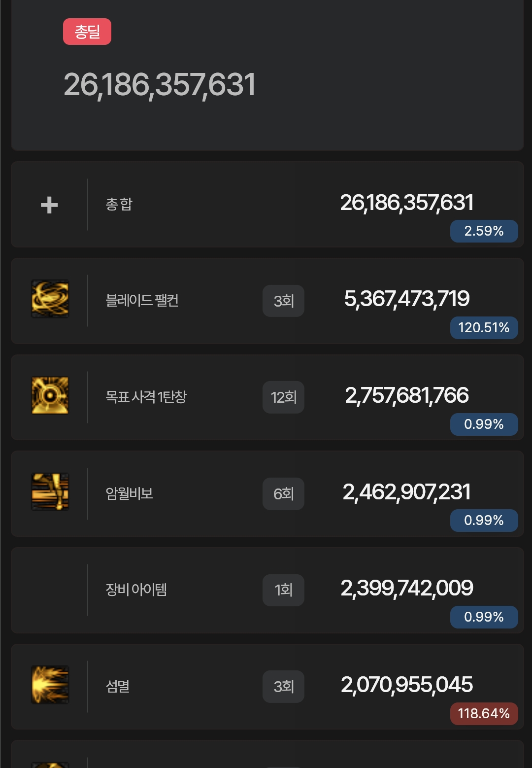This screenshot has width=532, height=768.
Task: Open the 장비 아이템 row
Action: coord(267,590)
